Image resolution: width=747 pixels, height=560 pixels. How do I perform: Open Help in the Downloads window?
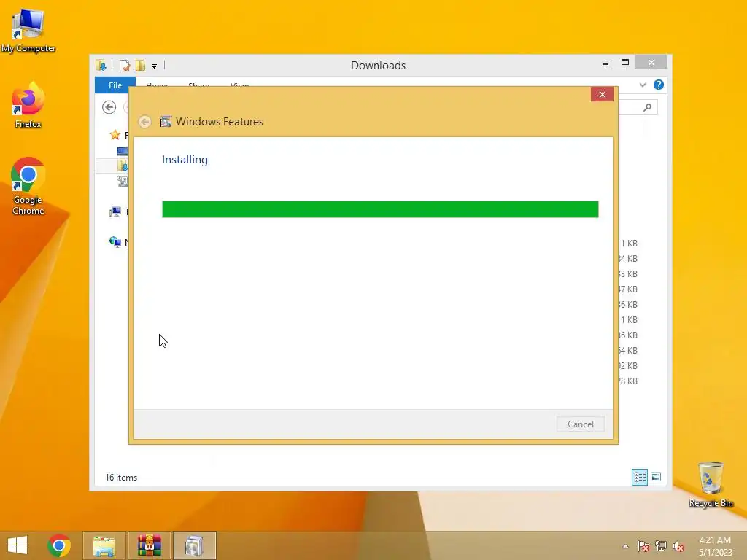pyautogui.click(x=659, y=85)
